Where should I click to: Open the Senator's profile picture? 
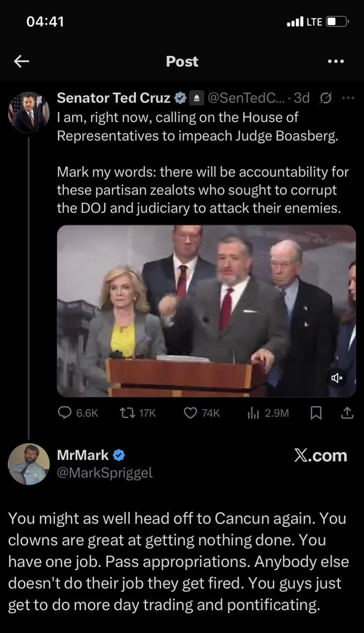[x=29, y=112]
